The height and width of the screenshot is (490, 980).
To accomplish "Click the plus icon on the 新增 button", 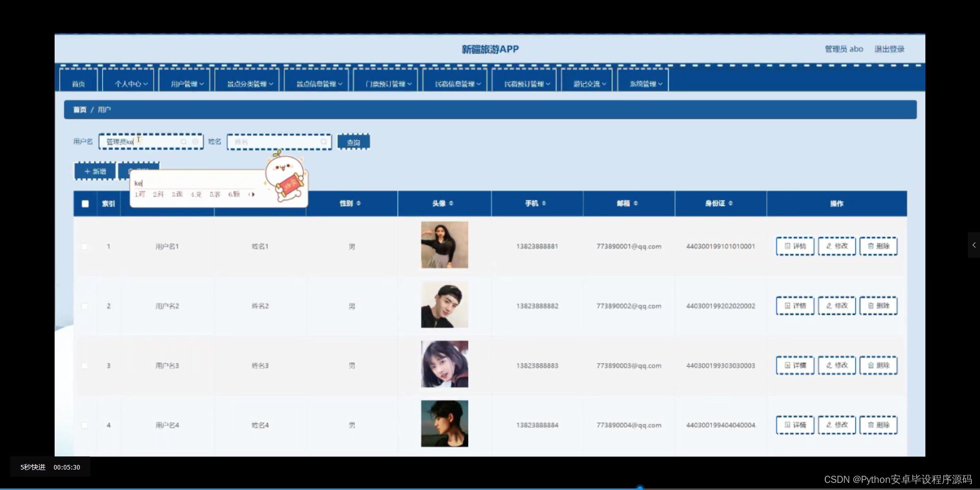I will 87,171.
